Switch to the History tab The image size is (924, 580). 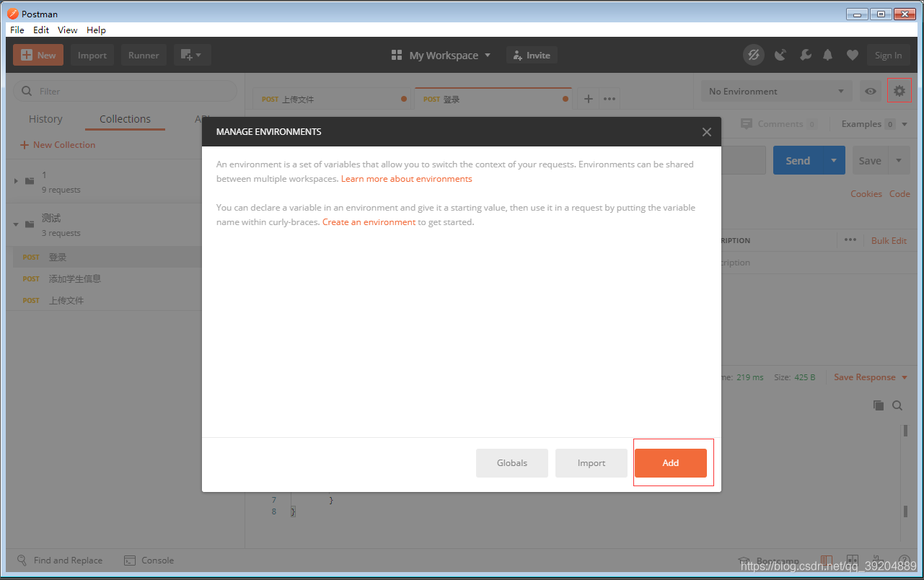(45, 119)
